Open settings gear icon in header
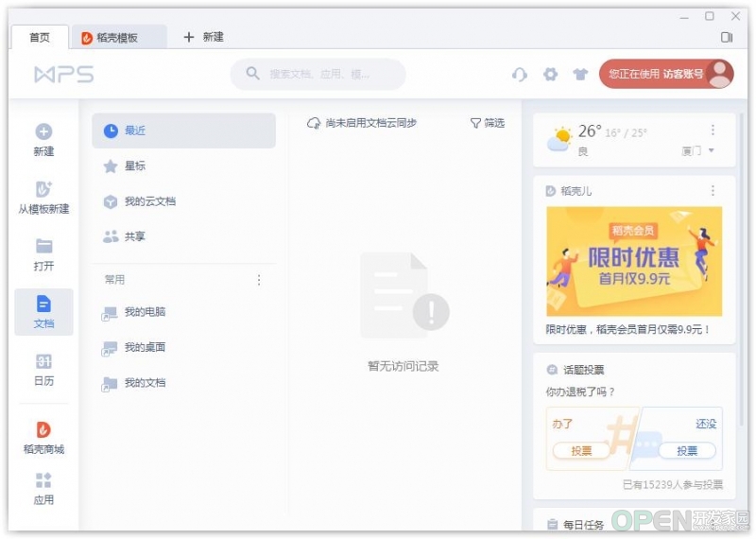 tap(550, 75)
